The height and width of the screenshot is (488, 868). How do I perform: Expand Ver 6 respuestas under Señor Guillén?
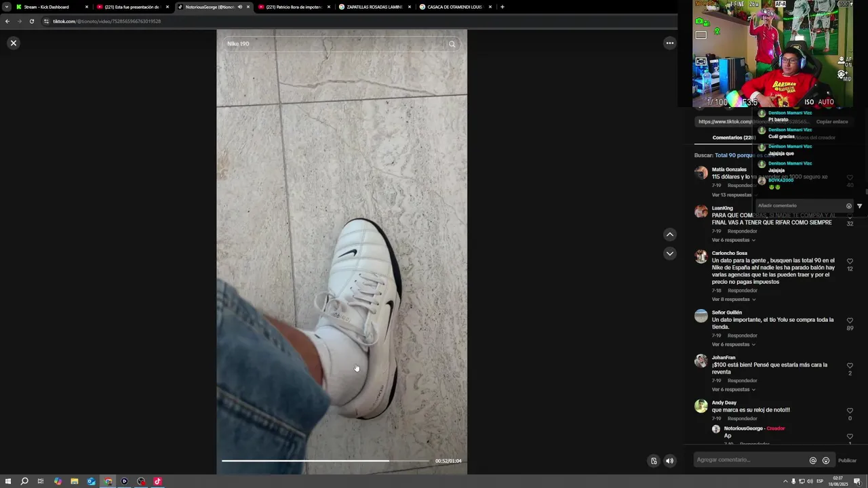coord(732,344)
